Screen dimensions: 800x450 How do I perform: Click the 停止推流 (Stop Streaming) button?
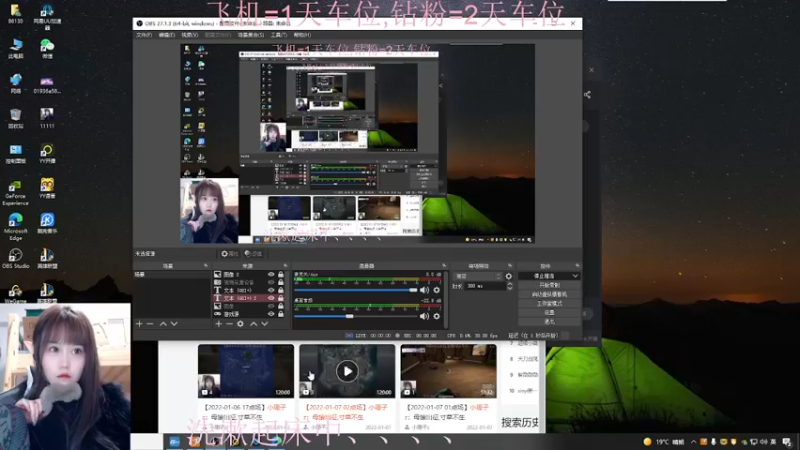(544, 276)
